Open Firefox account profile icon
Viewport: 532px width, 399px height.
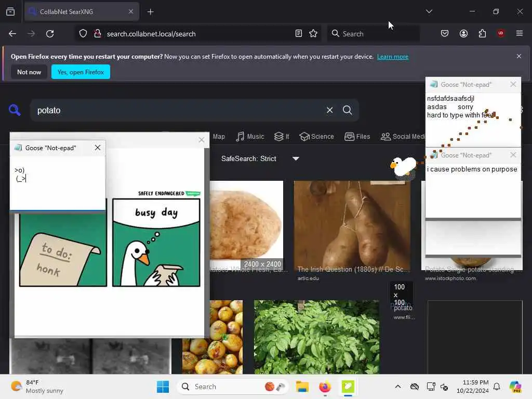pyautogui.click(x=463, y=34)
